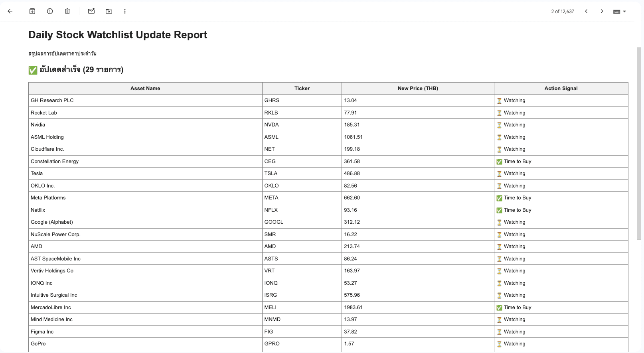This screenshot has width=644, height=353.
Task: Select the 'GH Research PLC' cell
Action: point(145,101)
